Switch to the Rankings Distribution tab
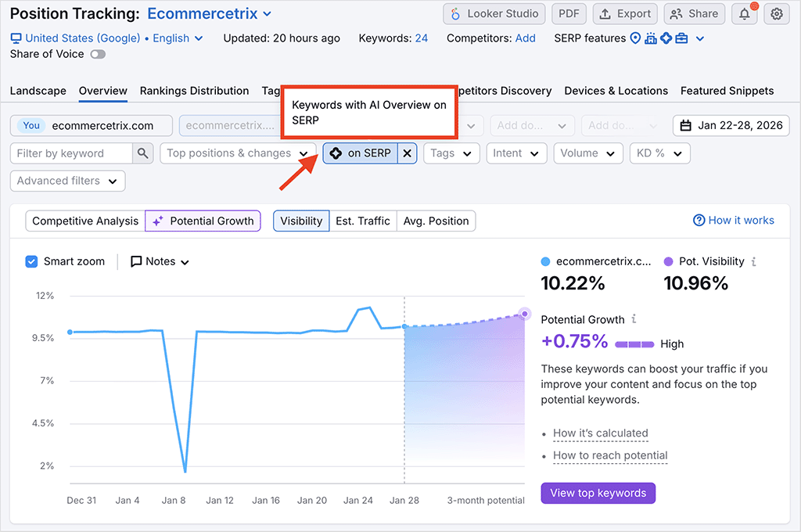The image size is (801, 532). click(x=194, y=91)
